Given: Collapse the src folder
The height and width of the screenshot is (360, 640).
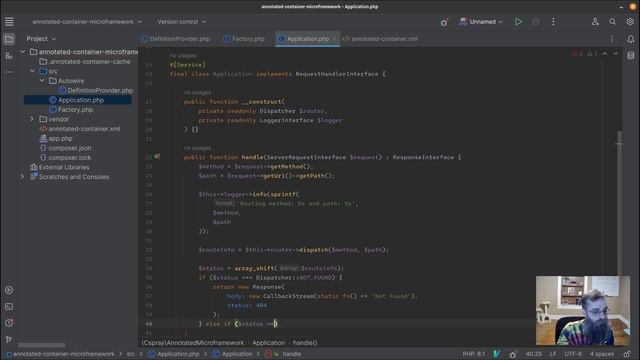Looking at the screenshot, I should [32, 71].
